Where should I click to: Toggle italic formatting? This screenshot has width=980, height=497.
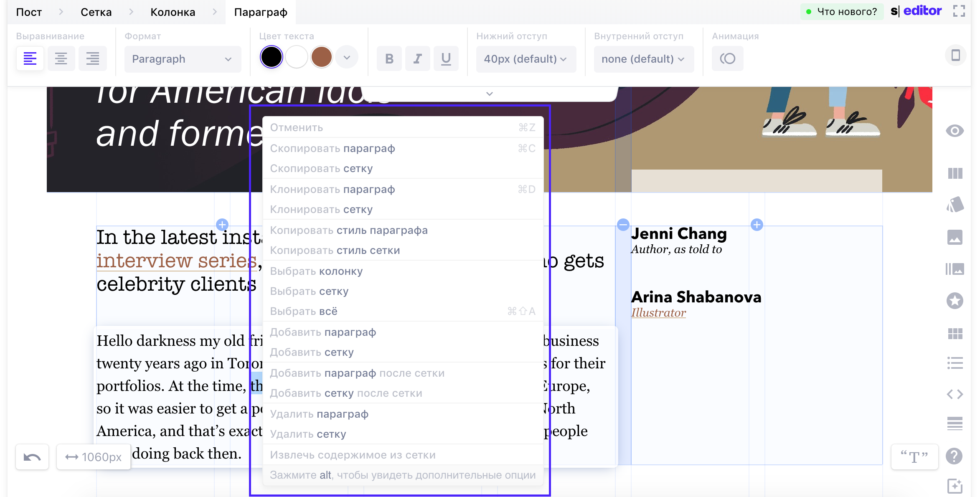pyautogui.click(x=417, y=58)
